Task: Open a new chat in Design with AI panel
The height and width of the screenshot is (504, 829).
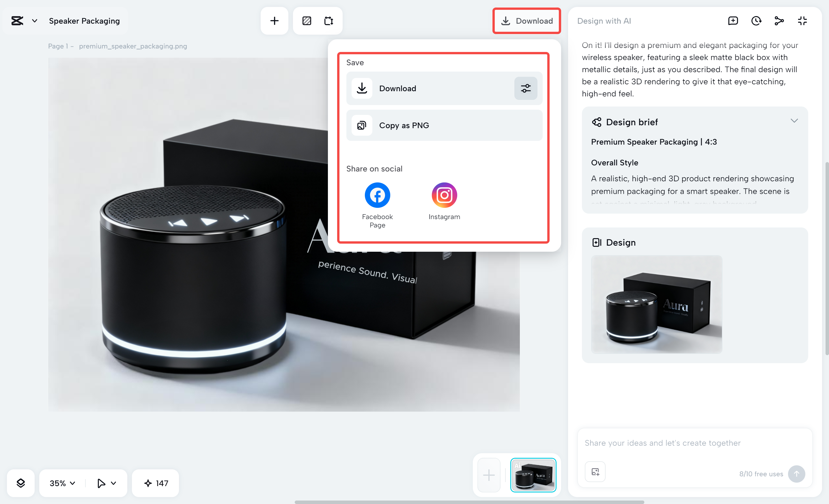Action: click(x=733, y=20)
